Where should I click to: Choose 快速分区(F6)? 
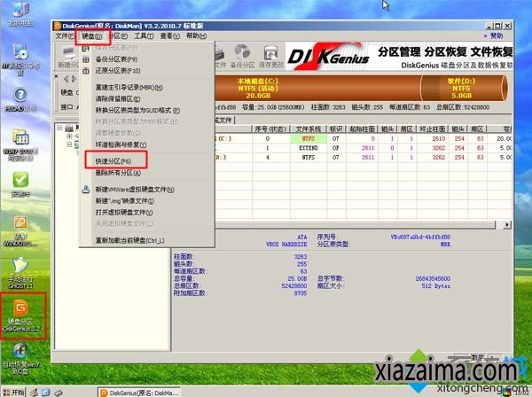click(x=113, y=161)
